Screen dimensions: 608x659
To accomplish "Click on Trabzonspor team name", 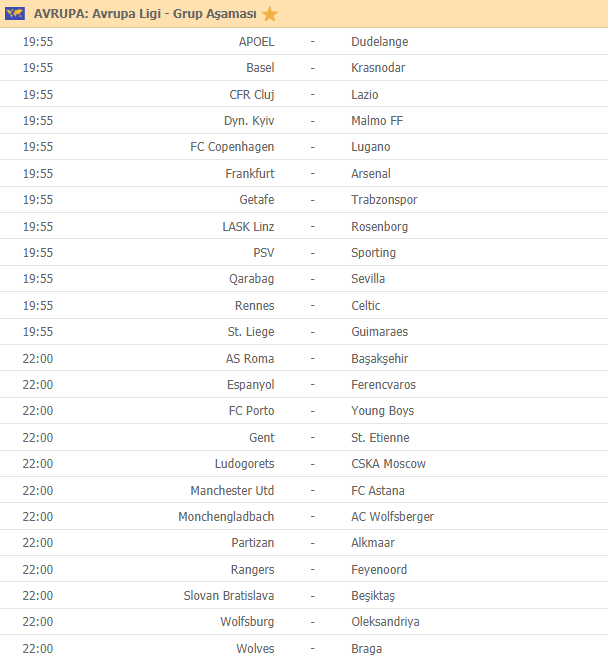I will pyautogui.click(x=384, y=200).
